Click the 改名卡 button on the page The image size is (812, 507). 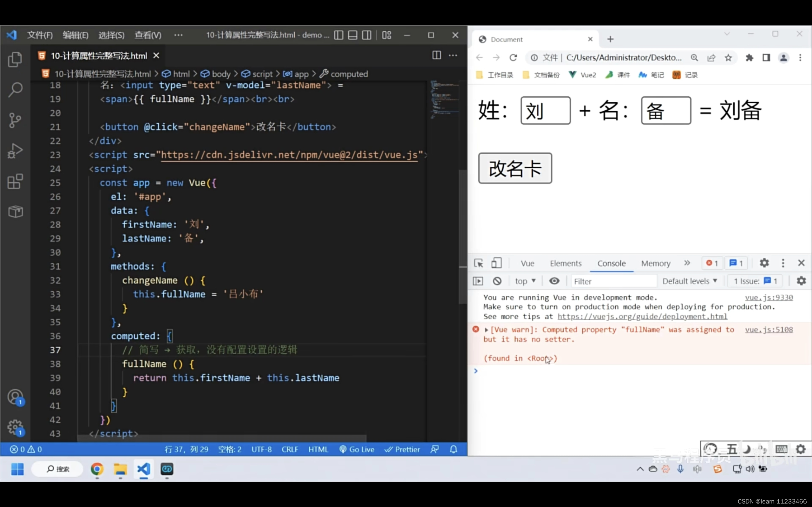(515, 168)
